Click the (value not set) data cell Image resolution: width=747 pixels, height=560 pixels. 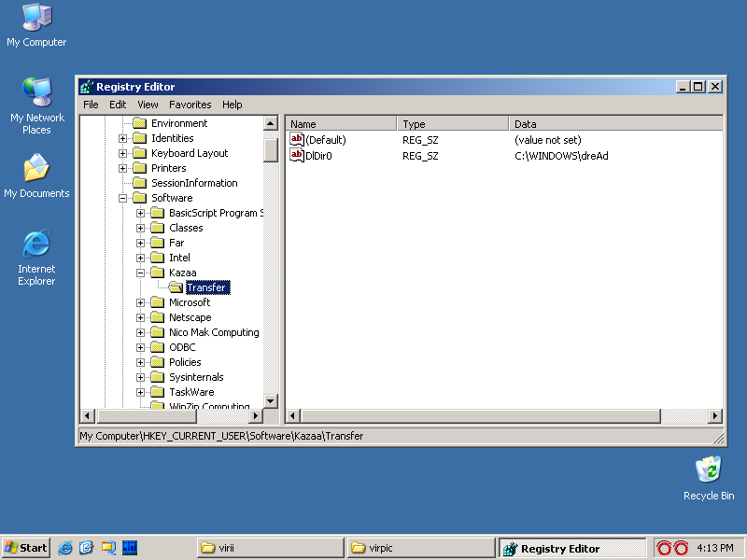pos(548,140)
